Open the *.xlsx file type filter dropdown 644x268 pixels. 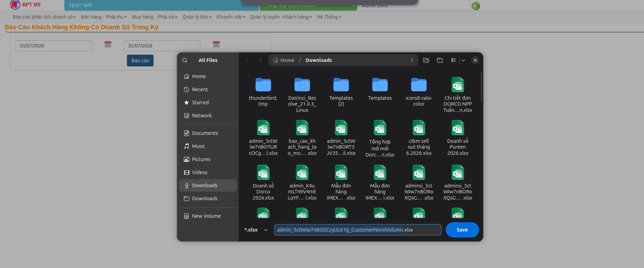pyautogui.click(x=256, y=230)
